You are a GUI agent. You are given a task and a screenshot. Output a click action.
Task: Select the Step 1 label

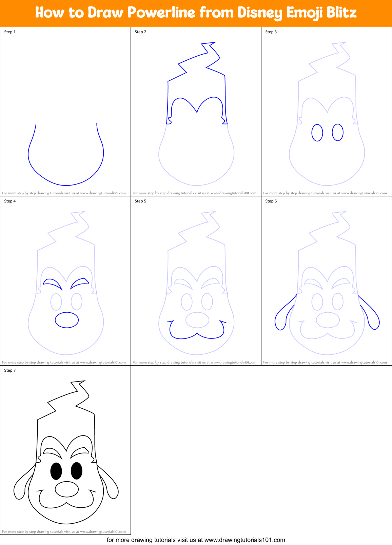[x=10, y=32]
